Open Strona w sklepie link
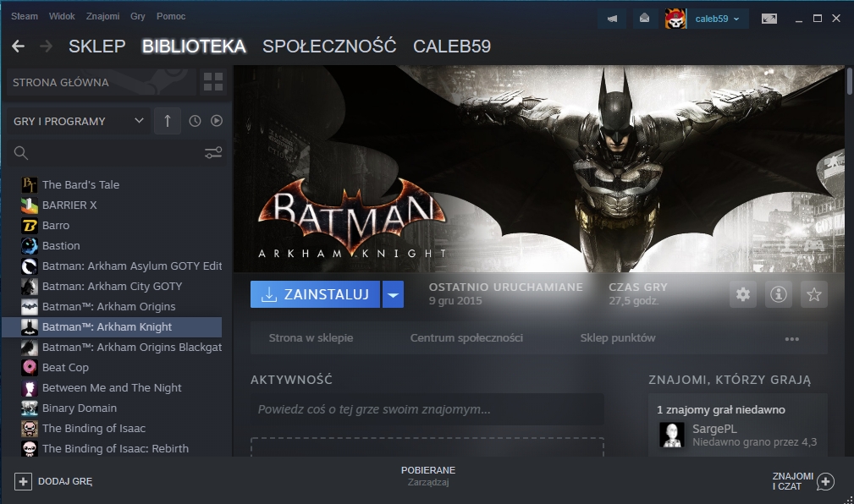The width and height of the screenshot is (854, 504). pos(311,338)
